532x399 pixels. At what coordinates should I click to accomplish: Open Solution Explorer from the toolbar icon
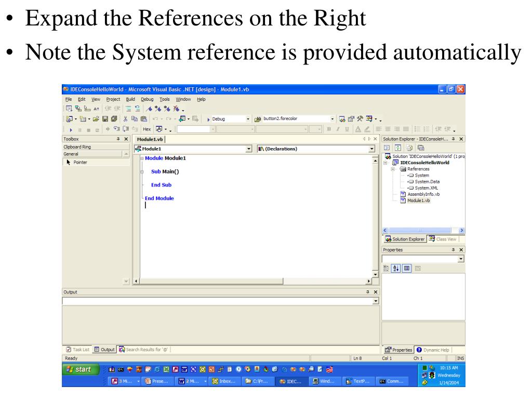pyautogui.click(x=342, y=119)
